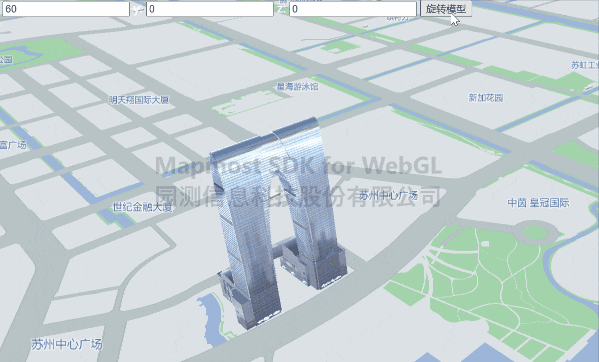Image resolution: width=599 pixels, height=362 pixels.
Task: Focus the Y rotation input field
Action: pyautogui.click(x=210, y=9)
